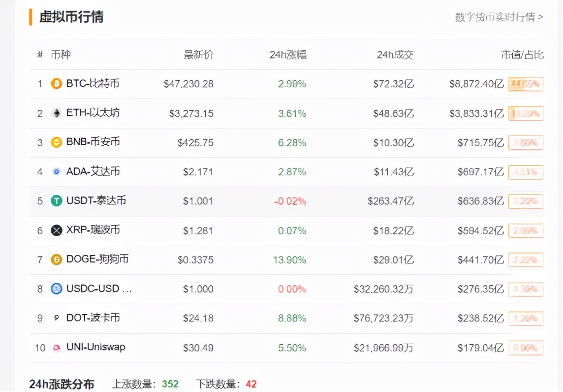
Task: Click volume $76,723.23万
Action: 384,318
